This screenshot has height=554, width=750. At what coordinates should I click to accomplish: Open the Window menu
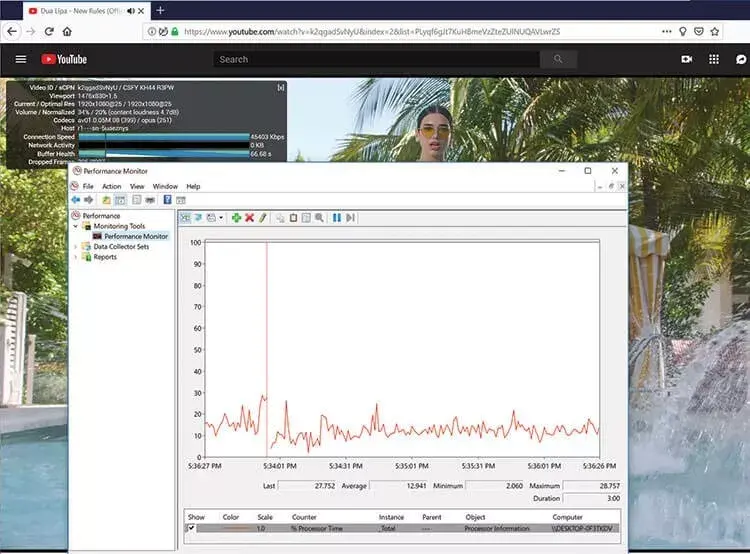[x=165, y=187]
